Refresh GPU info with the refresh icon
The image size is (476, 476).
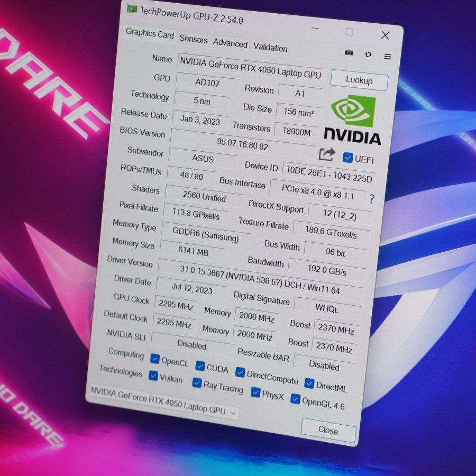click(x=368, y=54)
